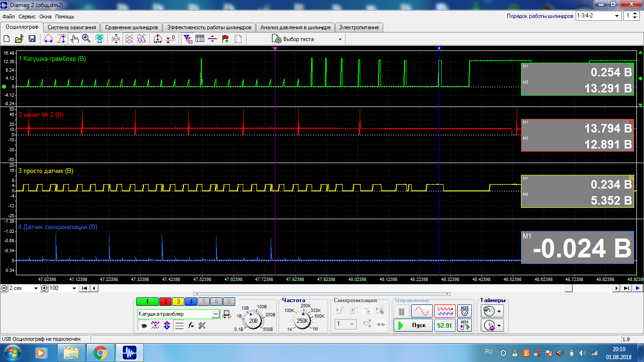Select disabled channel 6 button
Image resolution: width=644 pixels, height=362 pixels.
click(x=216, y=302)
